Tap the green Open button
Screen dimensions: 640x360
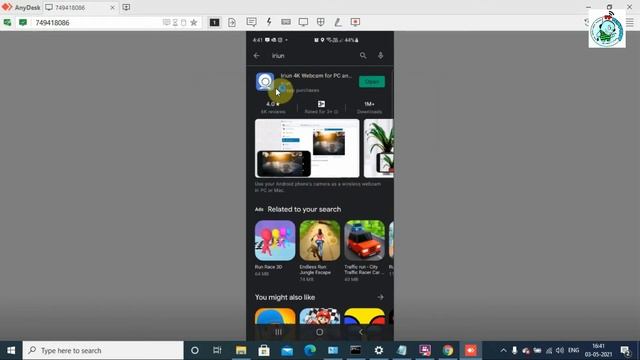(371, 82)
